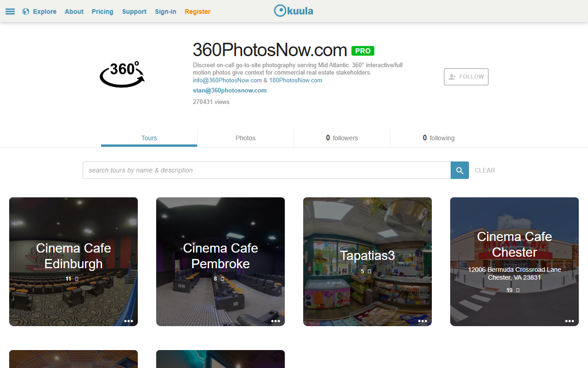The height and width of the screenshot is (368, 588).
Task: Click the info@360PhotosNow.com link
Action: [x=227, y=80]
